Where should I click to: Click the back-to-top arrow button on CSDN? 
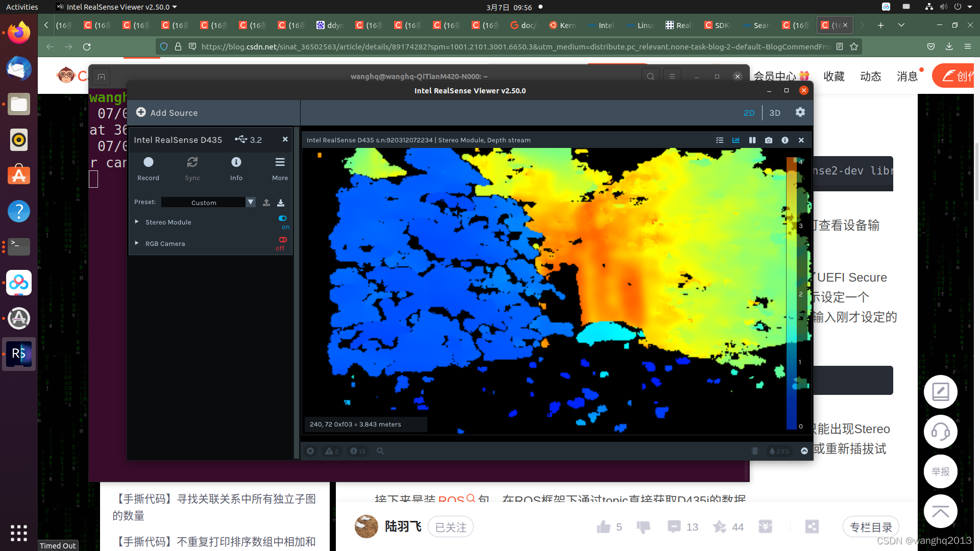940,511
